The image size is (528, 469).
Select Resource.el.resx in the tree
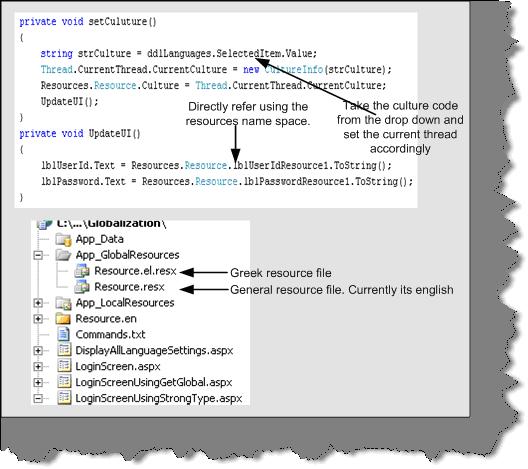(135, 271)
